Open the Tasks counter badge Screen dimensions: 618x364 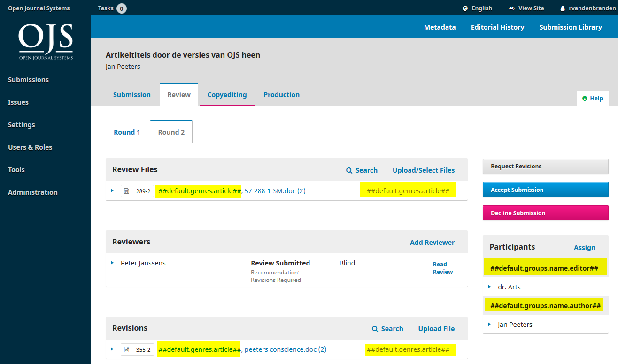coord(121,8)
